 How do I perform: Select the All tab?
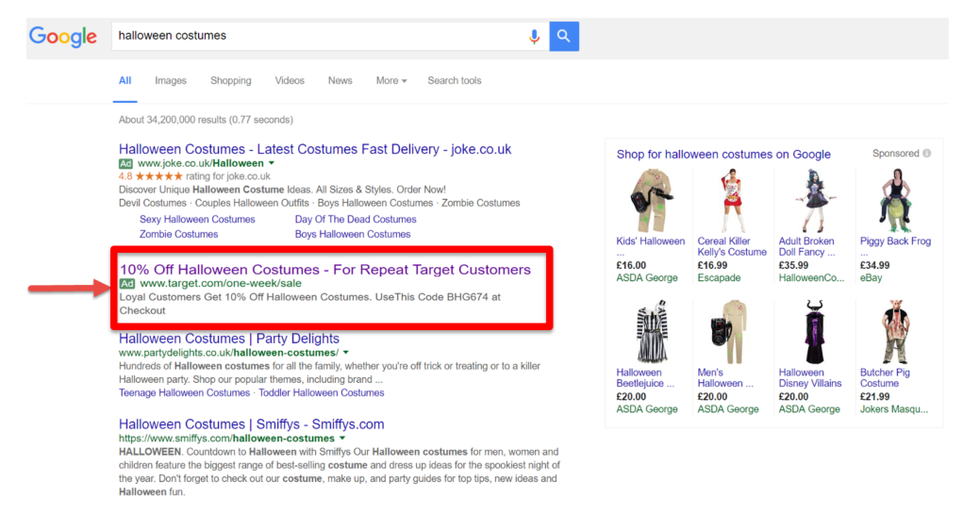[125, 80]
